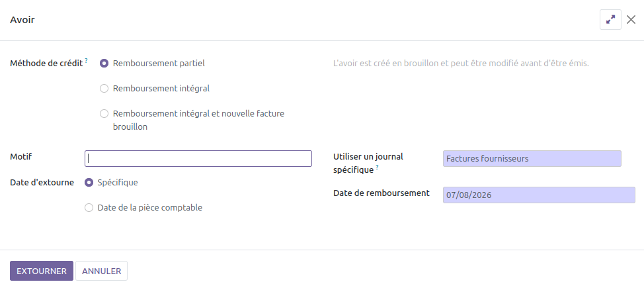Show help tooltip for Méthode de crédit
The image size is (644, 290).
(x=86, y=61)
